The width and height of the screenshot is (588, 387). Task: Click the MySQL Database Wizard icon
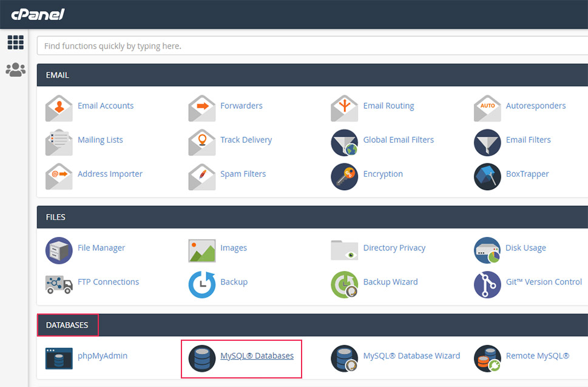344,358
